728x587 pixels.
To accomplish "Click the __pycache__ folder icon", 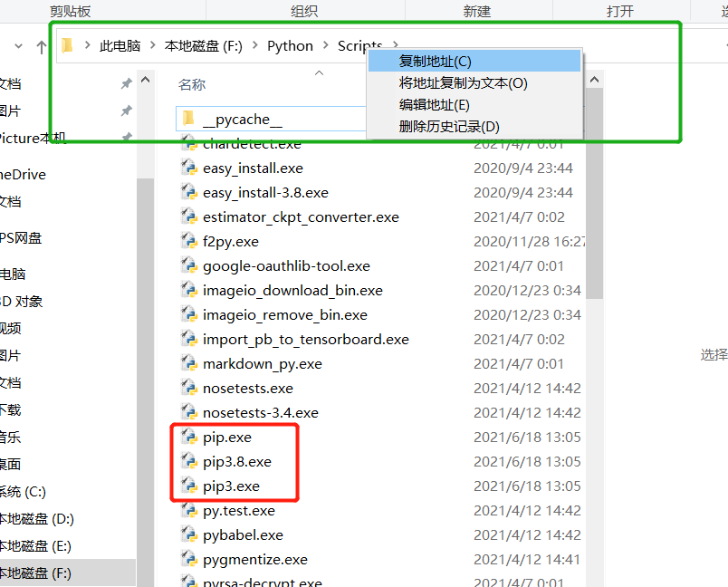I will (x=188, y=119).
